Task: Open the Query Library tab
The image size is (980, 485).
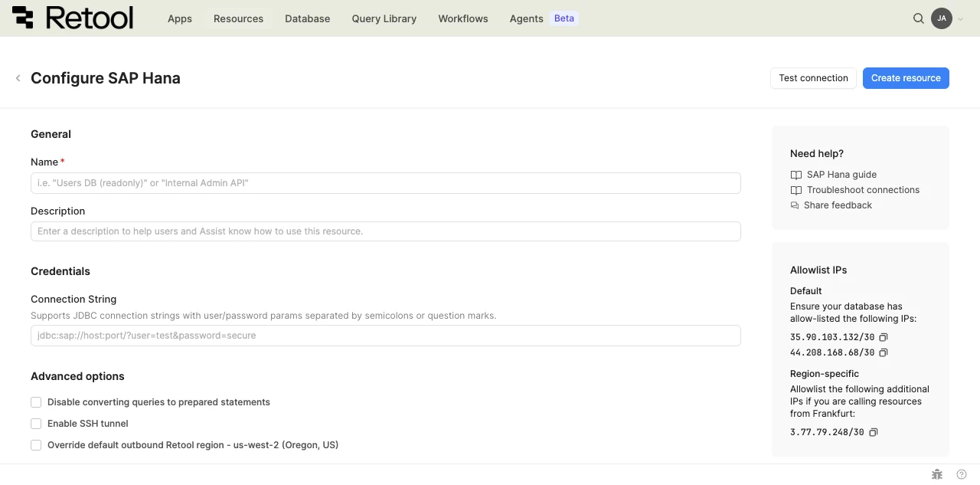Action: 384,18
